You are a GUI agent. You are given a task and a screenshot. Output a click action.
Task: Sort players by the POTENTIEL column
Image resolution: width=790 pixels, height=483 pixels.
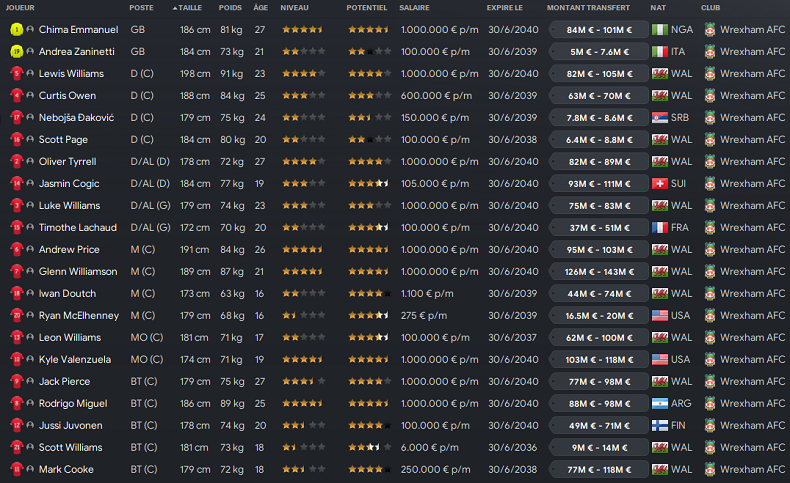click(x=367, y=7)
